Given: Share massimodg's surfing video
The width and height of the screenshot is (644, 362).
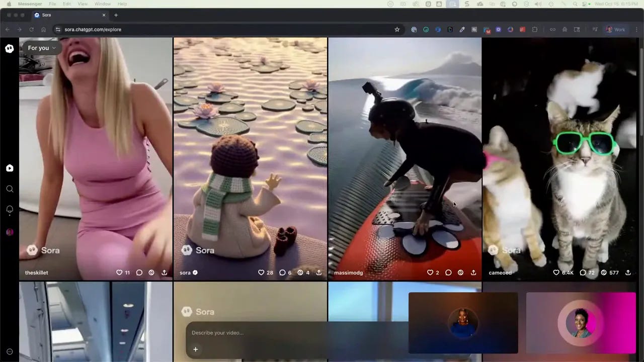Looking at the screenshot, I should pos(473,273).
